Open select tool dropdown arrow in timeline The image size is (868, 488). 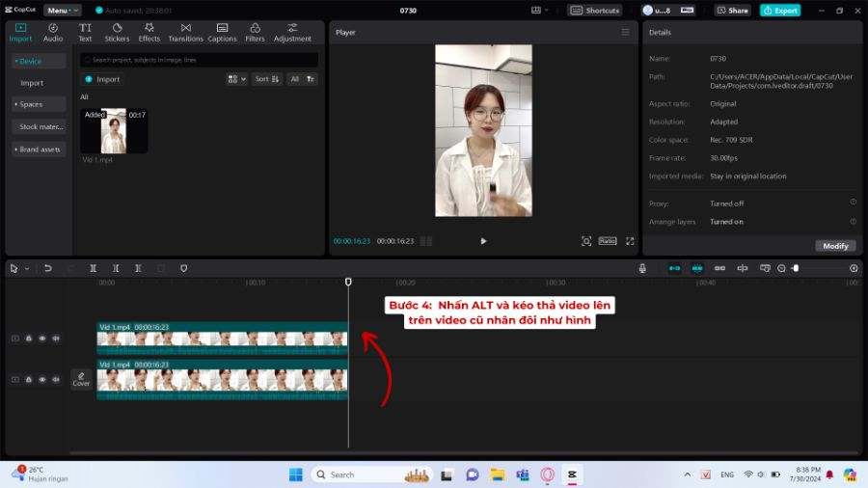[27, 268]
